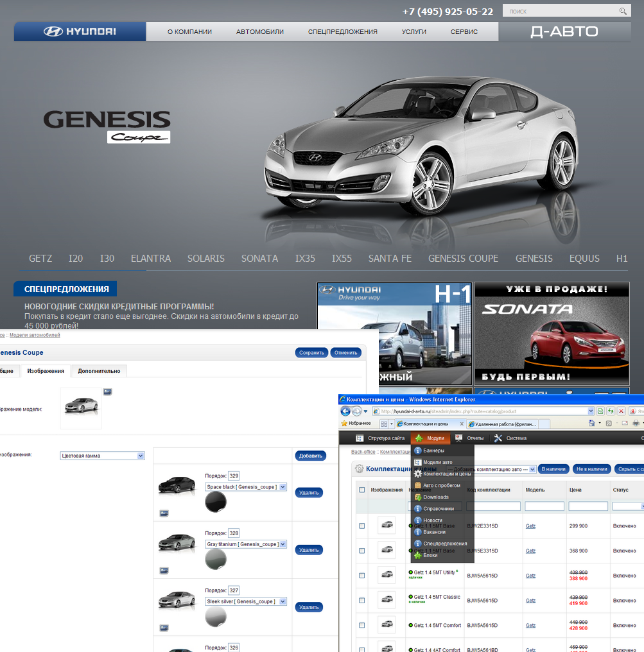644x652 pixels.
Task: Open the Добавить комплектацию авто dropdown
Action: tap(491, 469)
